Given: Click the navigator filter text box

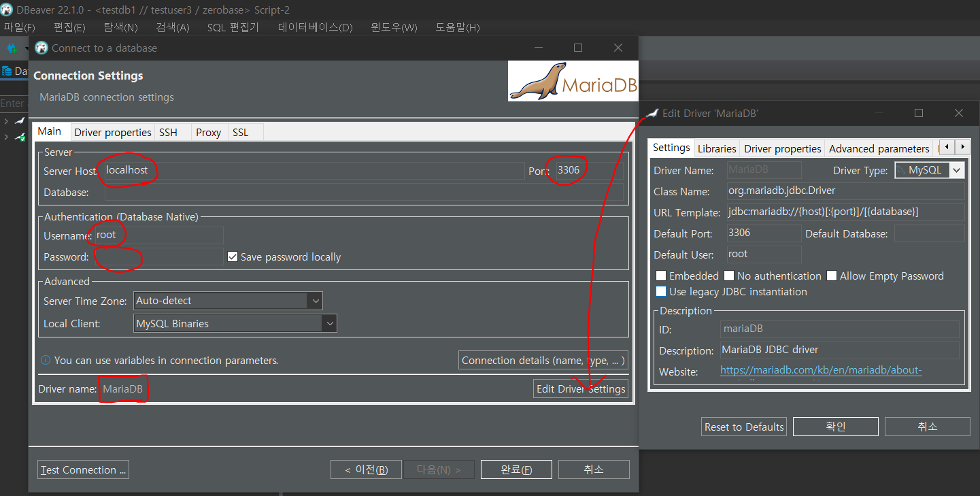Looking at the screenshot, I should point(14,103).
